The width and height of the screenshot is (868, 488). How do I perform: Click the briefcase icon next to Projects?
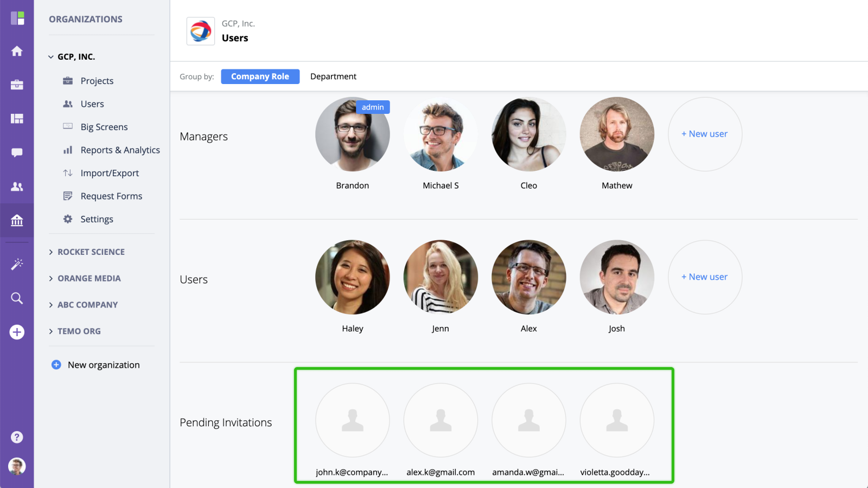point(68,81)
